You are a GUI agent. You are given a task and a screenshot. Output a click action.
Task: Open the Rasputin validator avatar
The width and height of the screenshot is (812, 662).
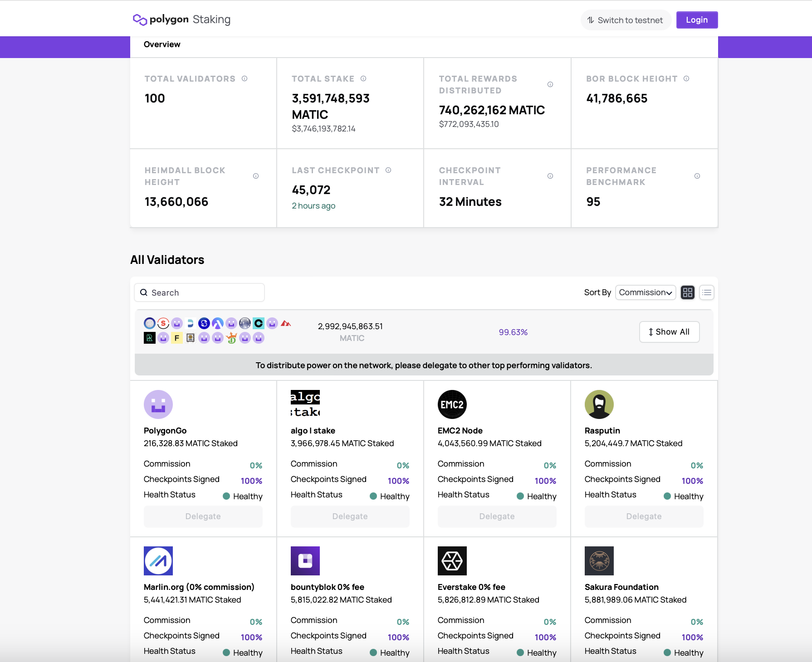(599, 404)
